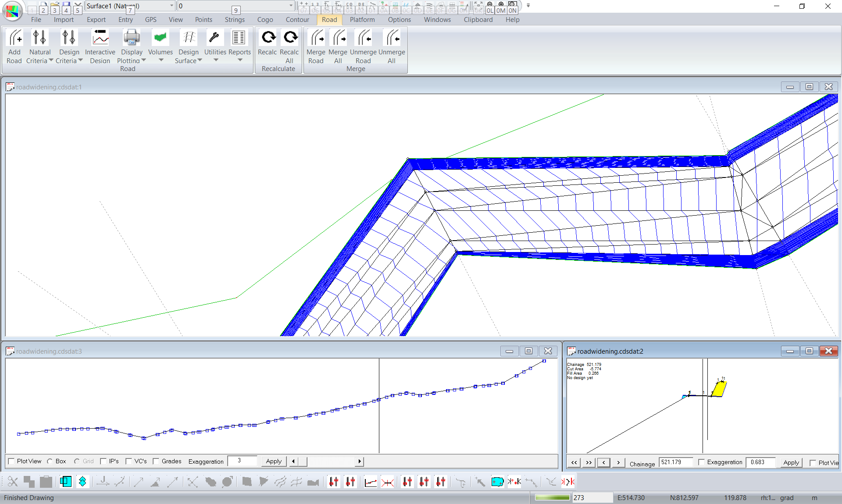Select the Box radio button

point(50,461)
